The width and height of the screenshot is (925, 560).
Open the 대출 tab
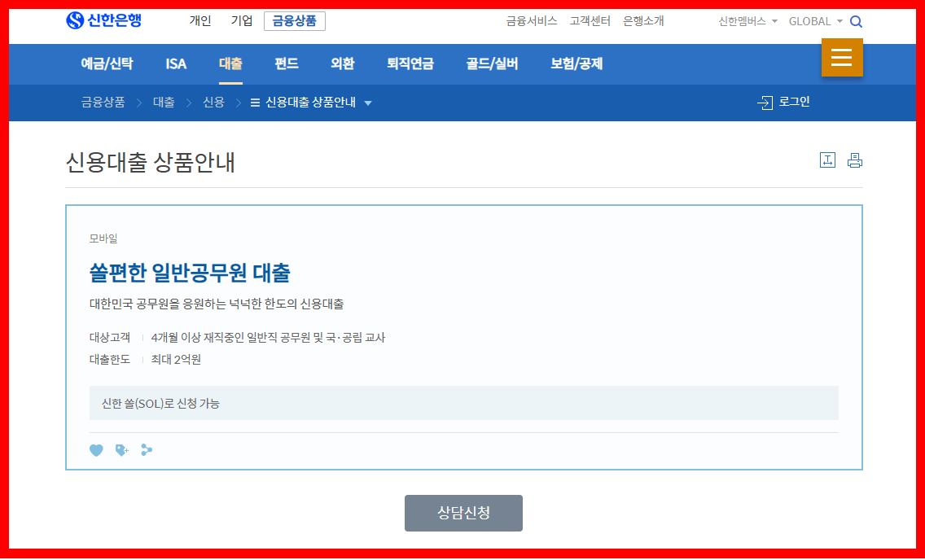pyautogui.click(x=230, y=63)
